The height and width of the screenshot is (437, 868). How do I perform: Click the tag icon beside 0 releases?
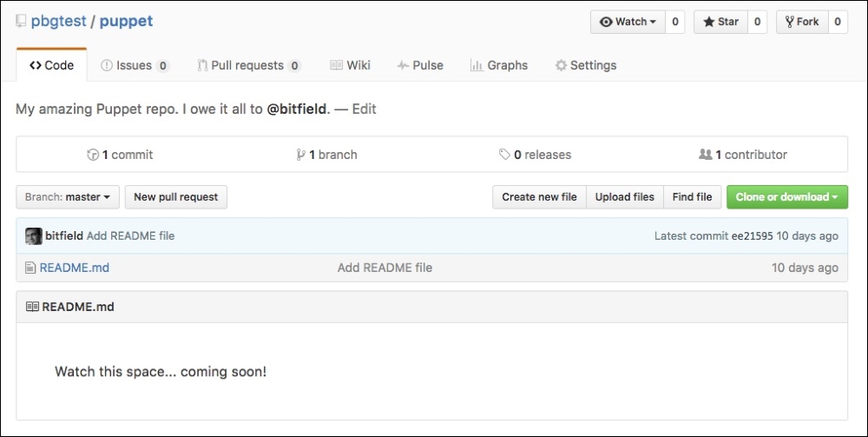[504, 155]
